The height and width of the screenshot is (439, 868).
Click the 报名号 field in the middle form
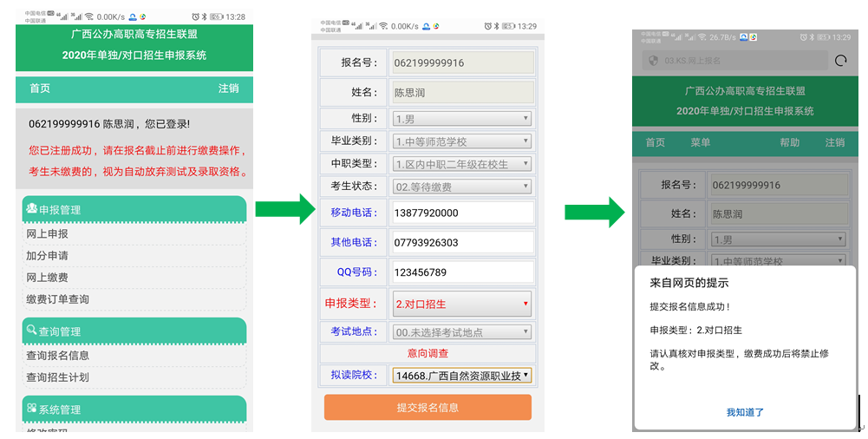(x=463, y=62)
